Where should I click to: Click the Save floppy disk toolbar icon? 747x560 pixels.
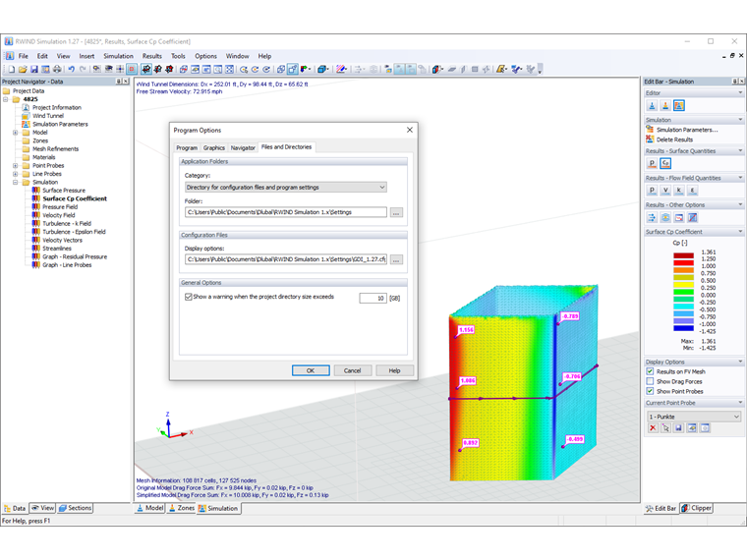coord(33,70)
